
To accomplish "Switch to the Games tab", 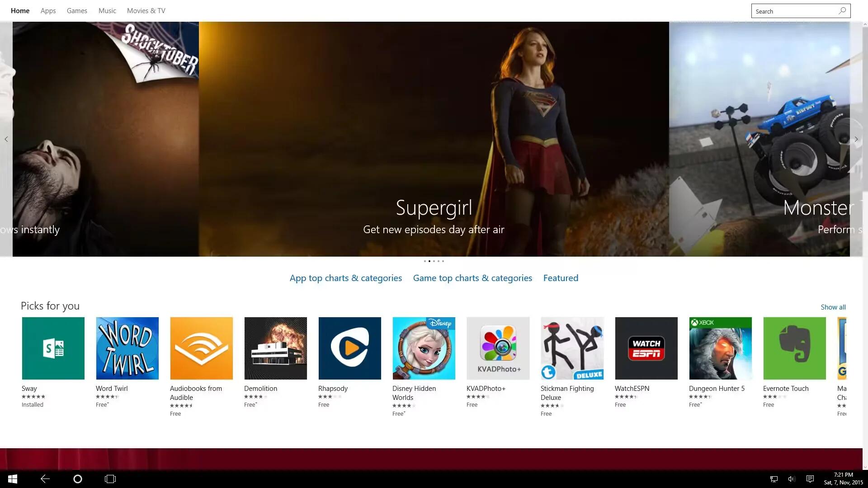I will [77, 11].
